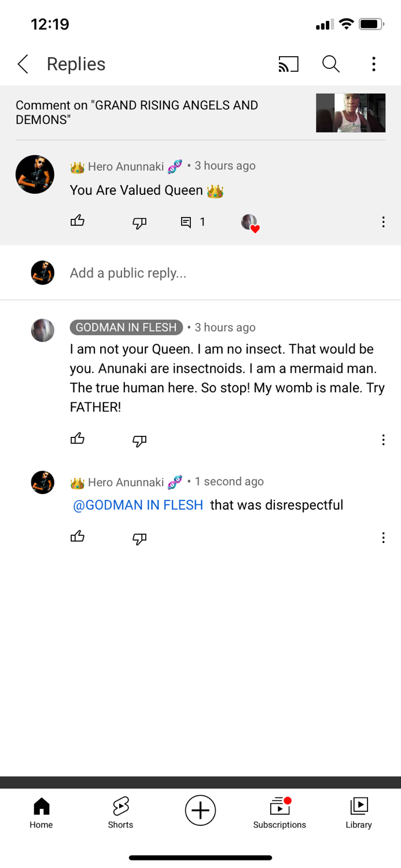Tap the back arrow in Replies header

point(23,64)
